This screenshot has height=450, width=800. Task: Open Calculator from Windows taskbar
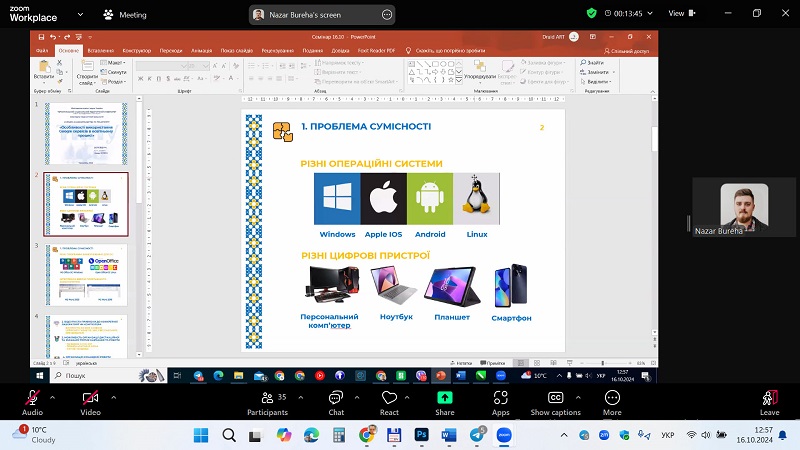(339, 435)
